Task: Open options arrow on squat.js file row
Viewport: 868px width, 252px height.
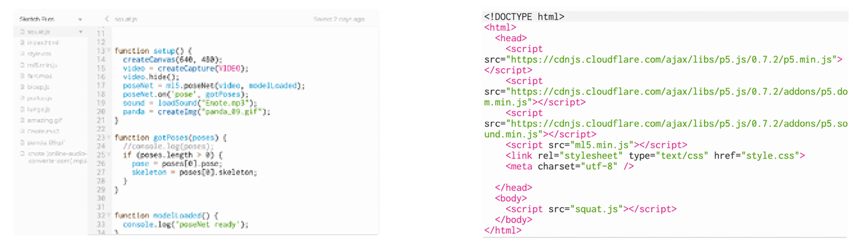Action: 81,32
